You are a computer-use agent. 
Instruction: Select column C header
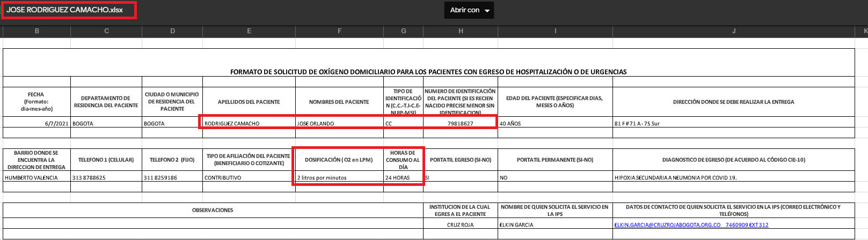(x=106, y=31)
